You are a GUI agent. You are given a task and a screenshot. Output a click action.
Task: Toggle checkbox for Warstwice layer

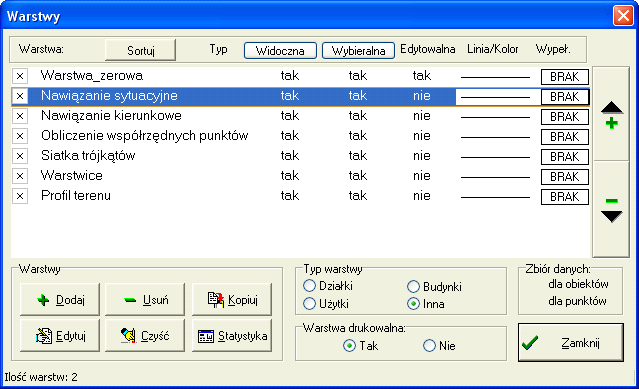(20, 176)
